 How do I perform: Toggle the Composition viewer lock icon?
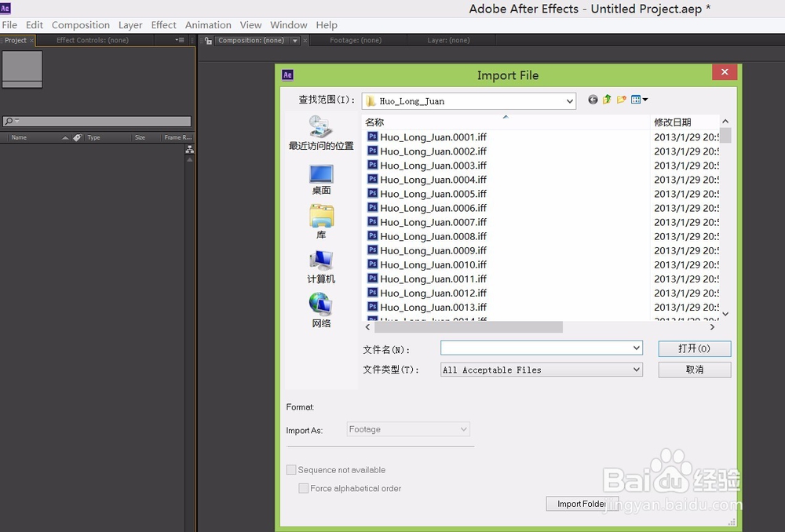pyautogui.click(x=208, y=41)
